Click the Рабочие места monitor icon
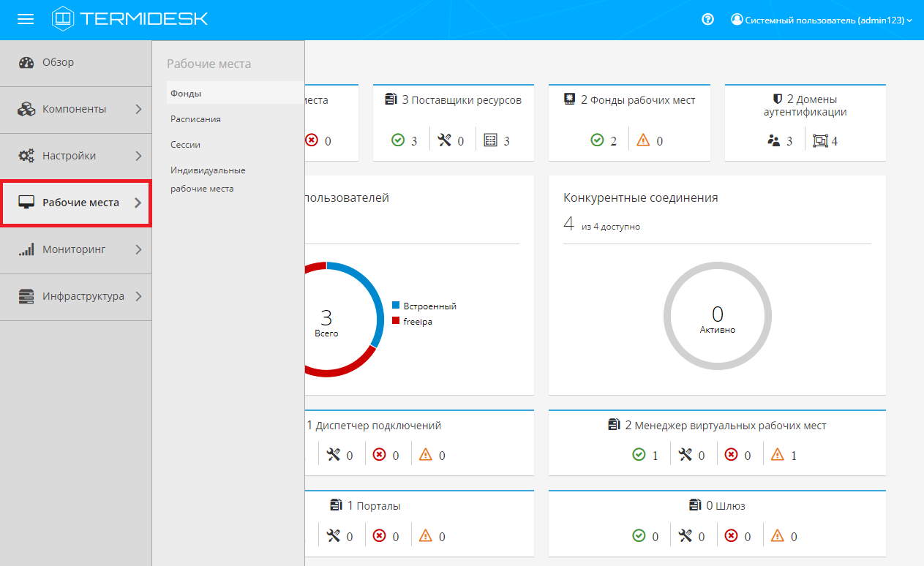 [x=26, y=203]
